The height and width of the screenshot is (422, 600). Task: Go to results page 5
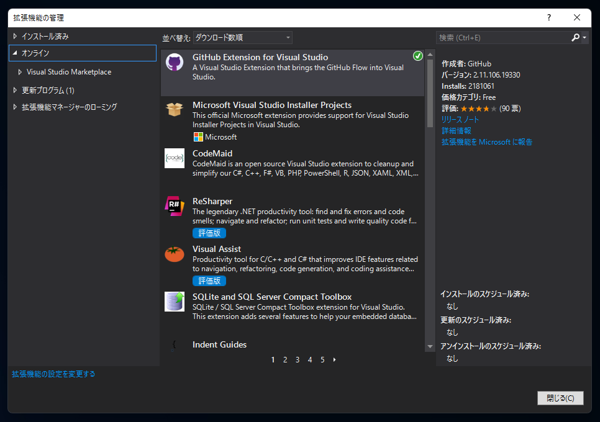[323, 360]
